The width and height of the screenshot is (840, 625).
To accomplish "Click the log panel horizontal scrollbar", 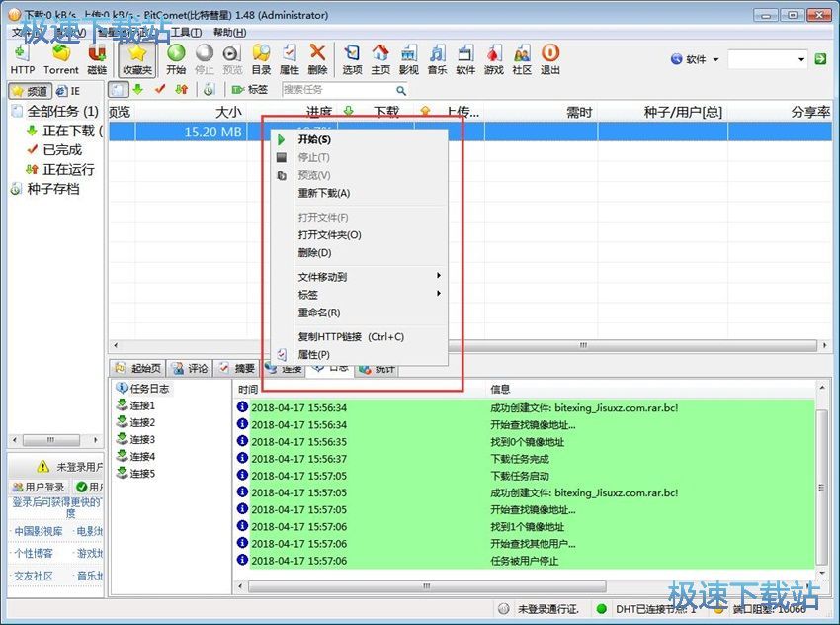I will [x=427, y=586].
